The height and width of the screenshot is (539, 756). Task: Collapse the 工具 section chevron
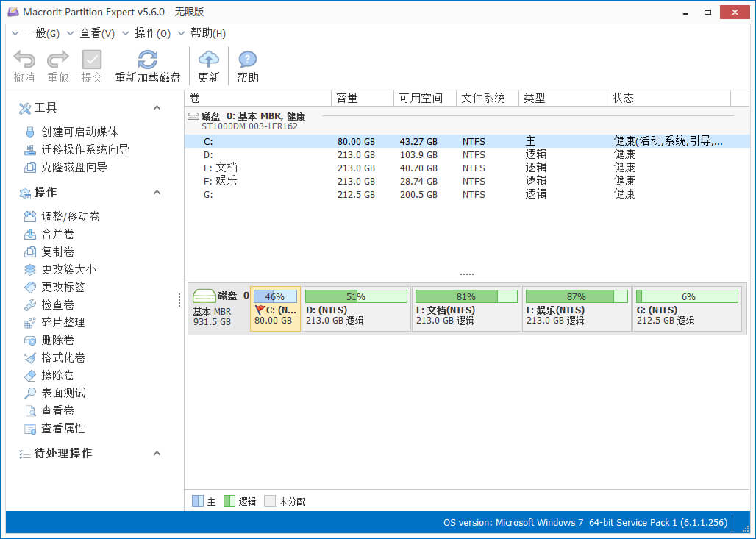(157, 108)
